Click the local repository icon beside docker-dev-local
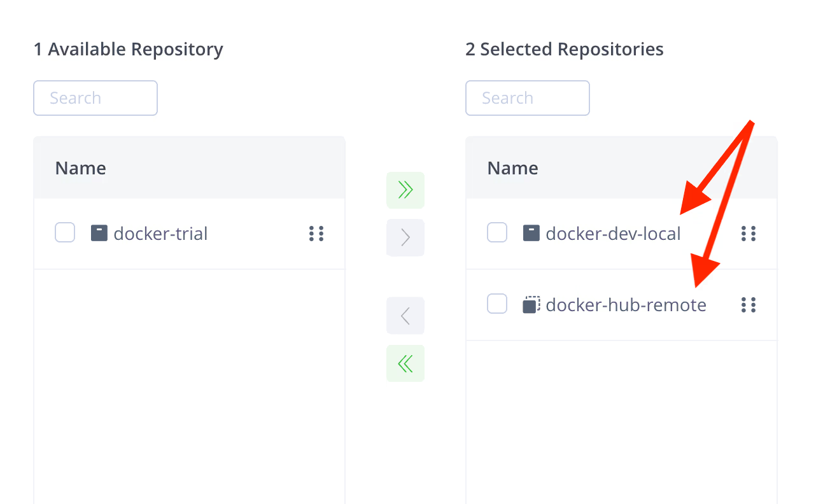Image resolution: width=830 pixels, height=504 pixels. [x=531, y=233]
